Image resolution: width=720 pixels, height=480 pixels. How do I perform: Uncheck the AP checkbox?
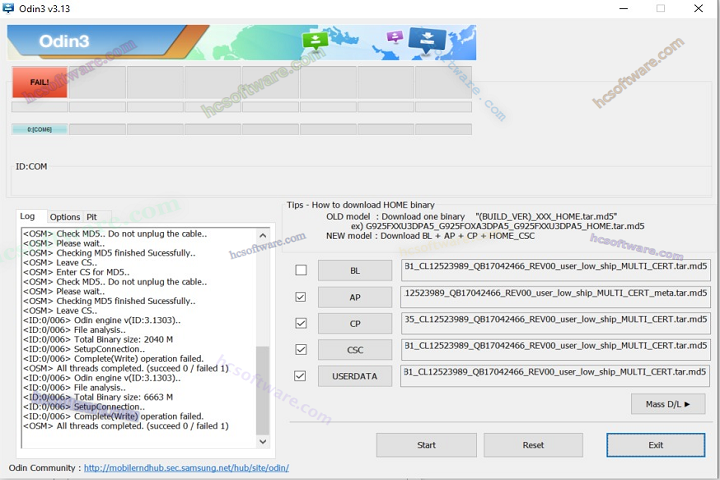pos(301,297)
